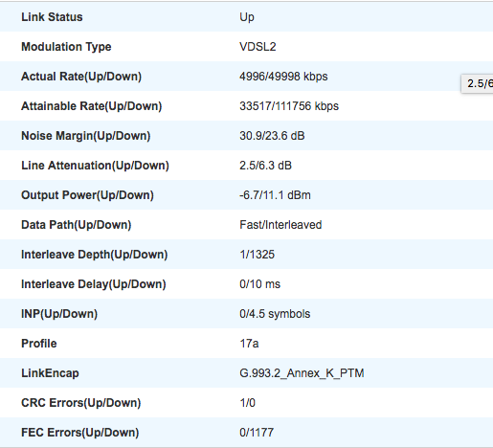Select the Profile value 17a
The height and width of the screenshot is (448, 493).
click(249, 344)
